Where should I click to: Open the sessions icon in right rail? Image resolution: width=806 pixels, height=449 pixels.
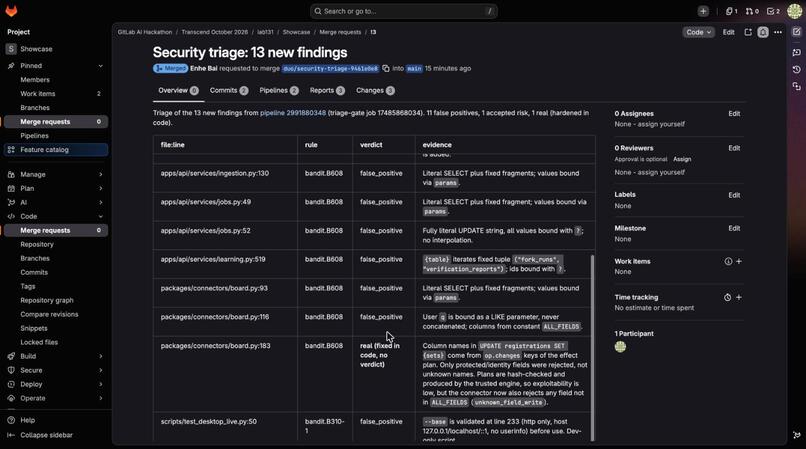[797, 86]
